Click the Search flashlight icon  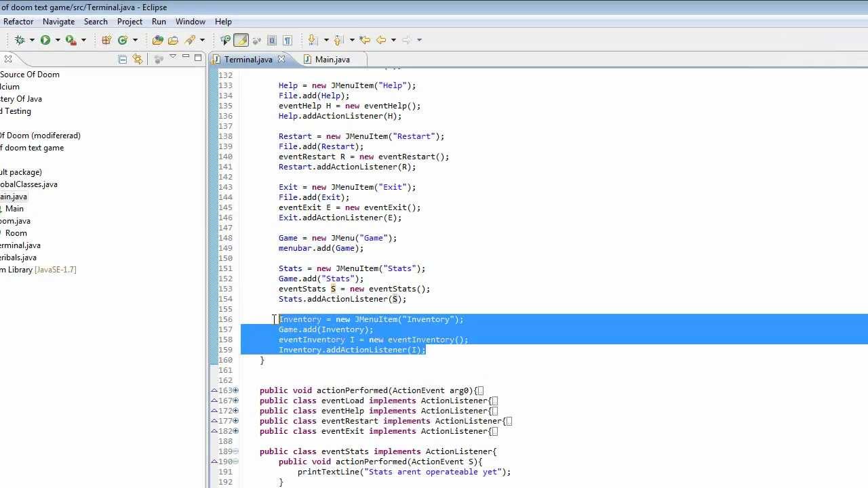tap(190, 40)
